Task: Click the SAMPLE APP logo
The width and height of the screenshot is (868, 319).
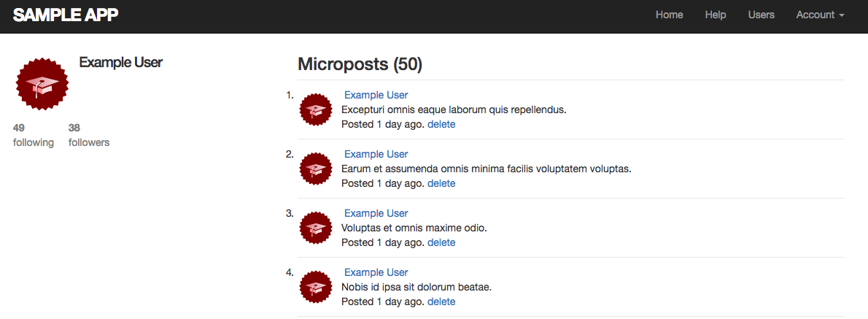Action: (66, 15)
